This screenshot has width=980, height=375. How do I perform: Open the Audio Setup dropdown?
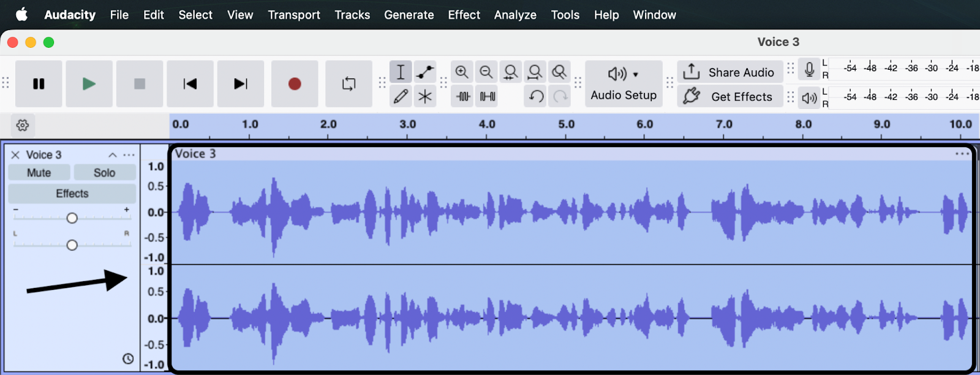click(624, 84)
